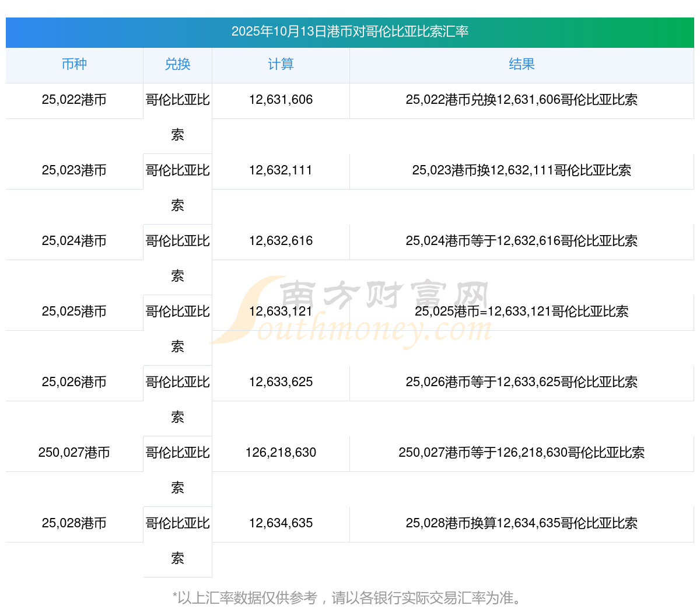Select the 兑换 column header
Screen dimensions: 700x616
pyautogui.click(x=177, y=64)
